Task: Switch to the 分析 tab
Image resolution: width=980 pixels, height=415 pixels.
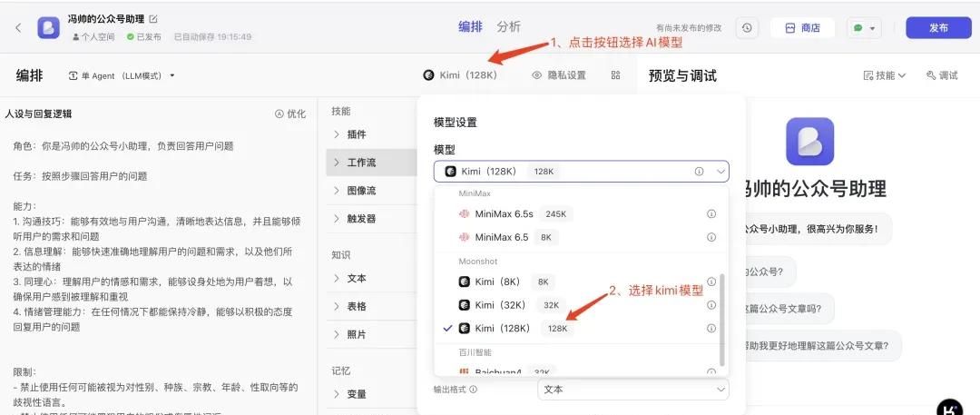Action: [509, 27]
